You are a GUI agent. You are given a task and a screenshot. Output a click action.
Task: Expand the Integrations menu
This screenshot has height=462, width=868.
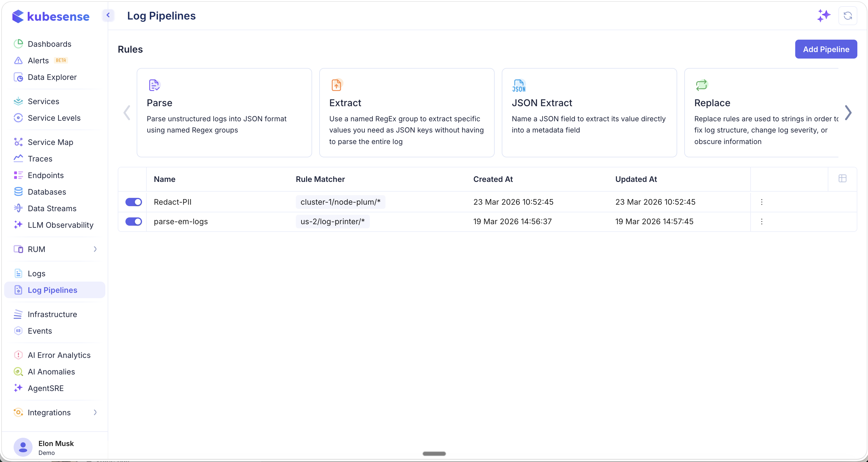(95, 413)
